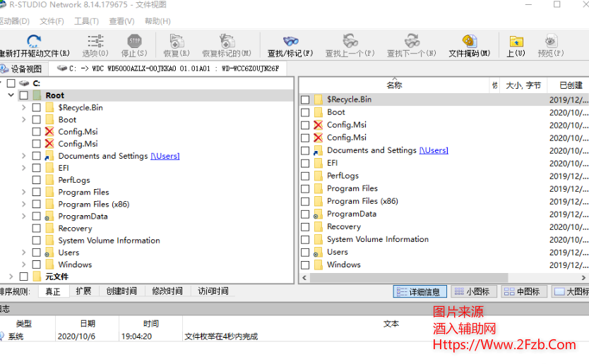Viewport: 589px width, 364px height.
Task: Check the 元文件 checkbox
Action: pyautogui.click(x=24, y=277)
